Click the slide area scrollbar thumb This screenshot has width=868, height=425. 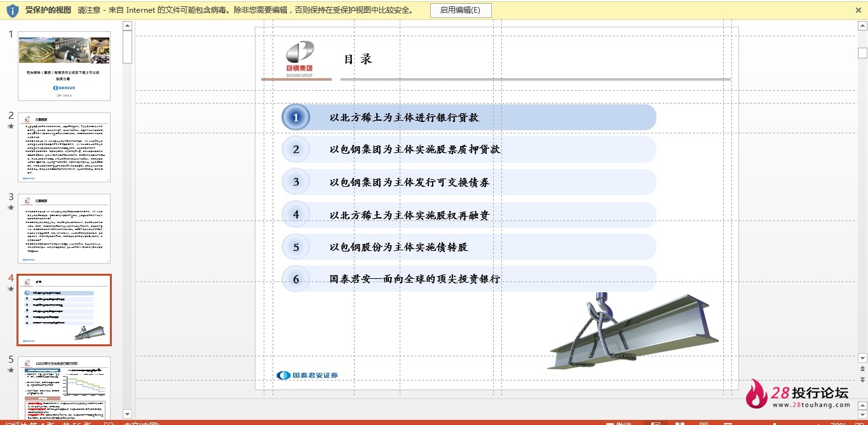862,53
